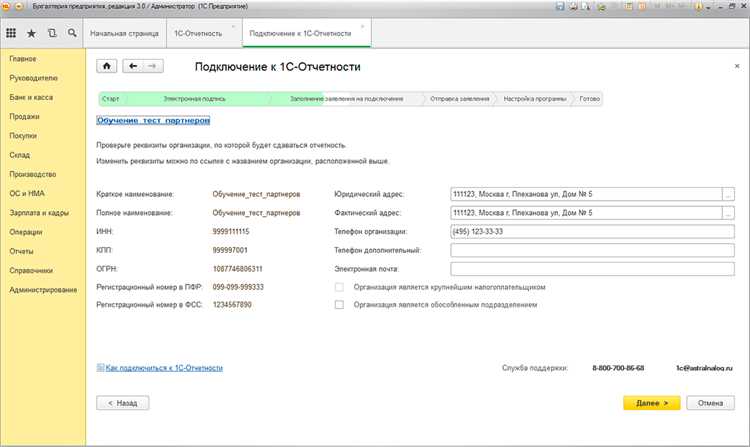This screenshot has width=750, height=447.
Task: Open the calculator icon in title bar
Action: coord(629,6)
